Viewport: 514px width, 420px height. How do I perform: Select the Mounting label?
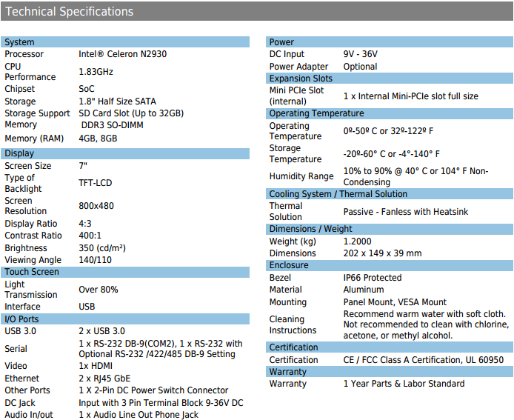click(x=288, y=302)
